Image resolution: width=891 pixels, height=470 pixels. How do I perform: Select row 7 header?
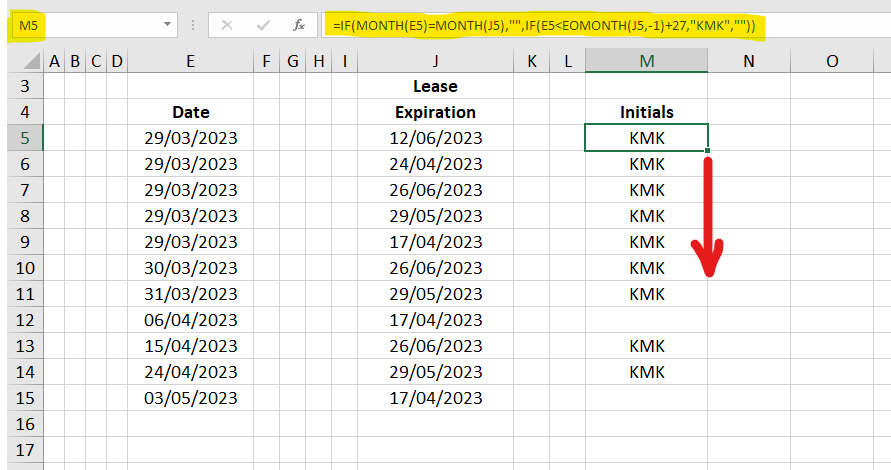(x=25, y=190)
